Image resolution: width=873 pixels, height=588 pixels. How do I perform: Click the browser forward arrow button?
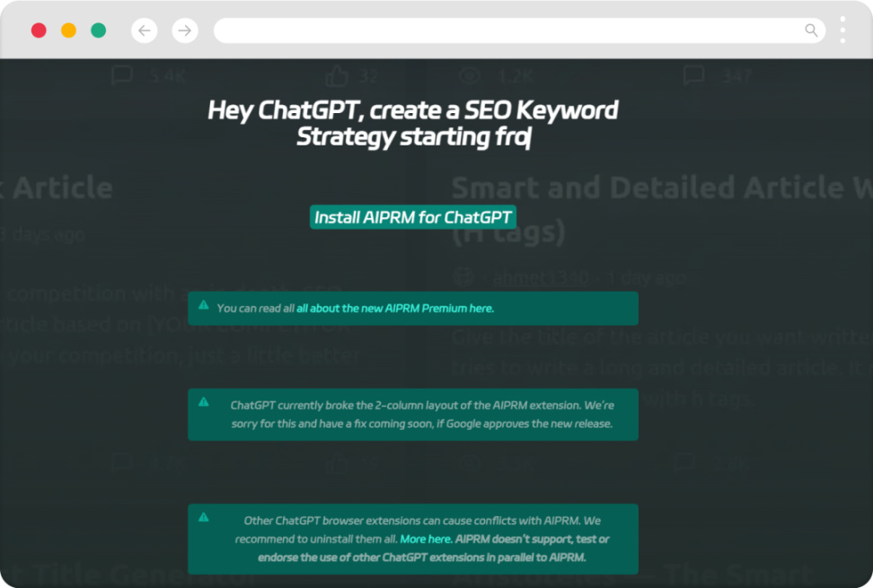[185, 30]
